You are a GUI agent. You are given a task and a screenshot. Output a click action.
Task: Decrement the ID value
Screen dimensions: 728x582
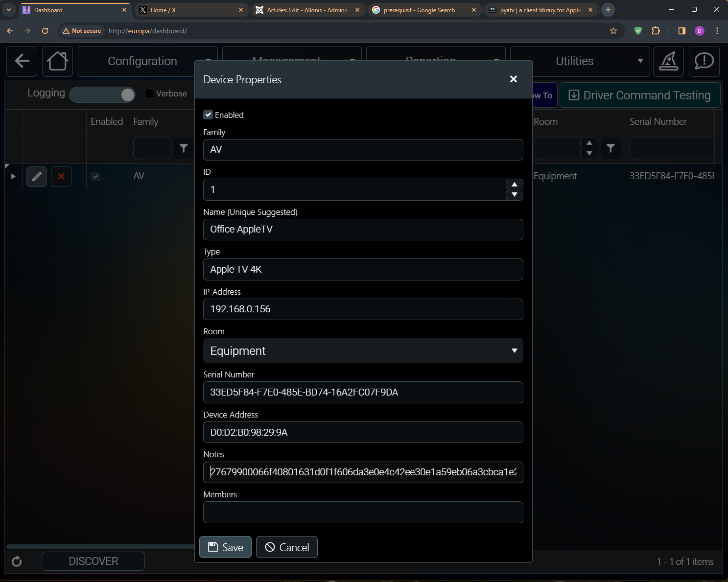[515, 195]
